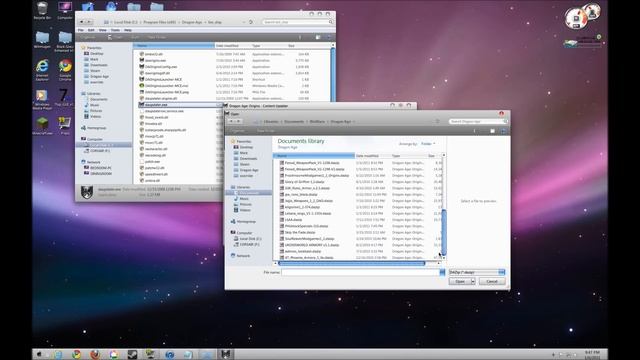Screen dimensions: 640x360
Task: Expand Network in Explorer window sidebar
Action: [91, 162]
